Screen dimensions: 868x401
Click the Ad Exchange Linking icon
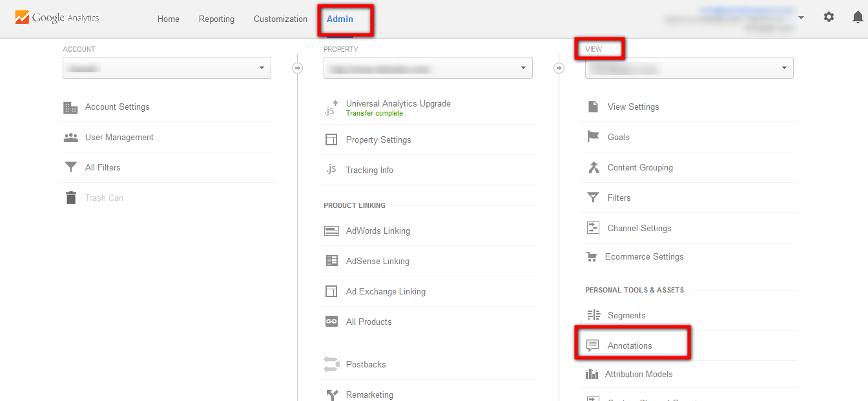[x=331, y=292]
